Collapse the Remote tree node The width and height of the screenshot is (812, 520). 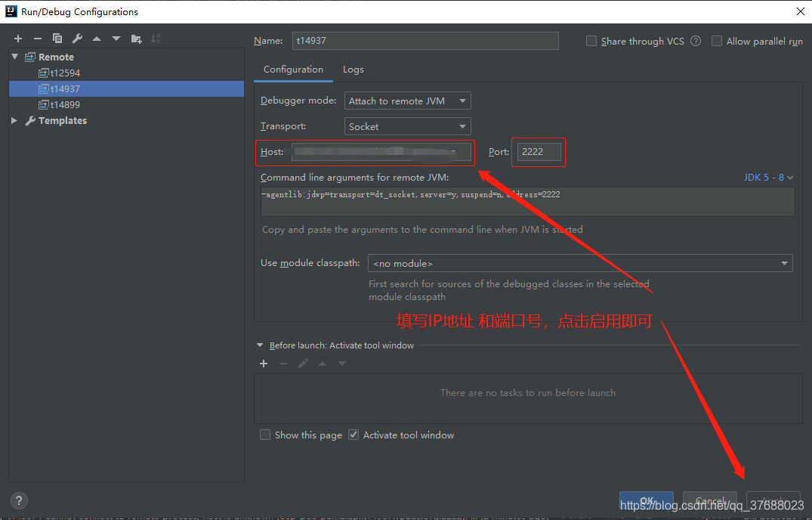[x=14, y=57]
